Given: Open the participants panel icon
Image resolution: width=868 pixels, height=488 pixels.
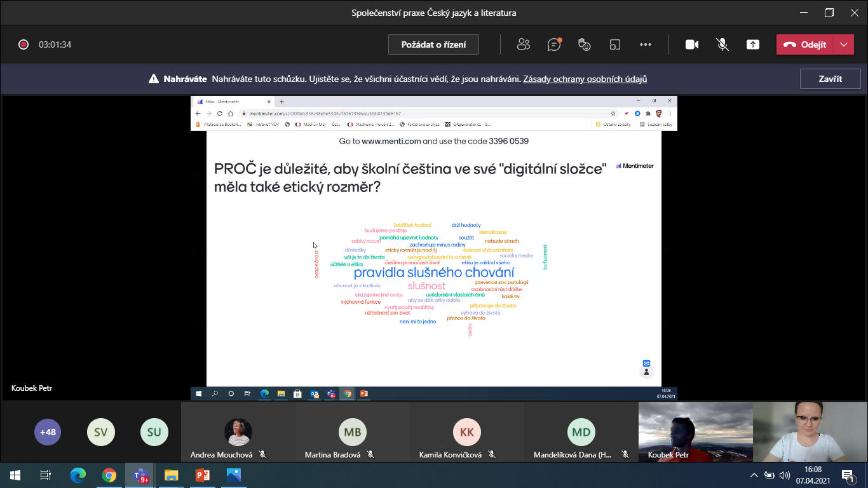Looking at the screenshot, I should tap(524, 44).
